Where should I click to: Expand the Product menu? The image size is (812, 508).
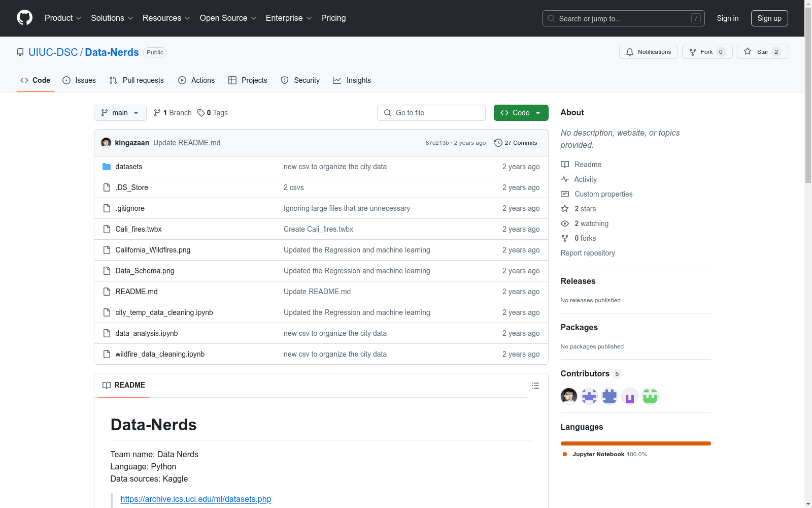coord(63,18)
